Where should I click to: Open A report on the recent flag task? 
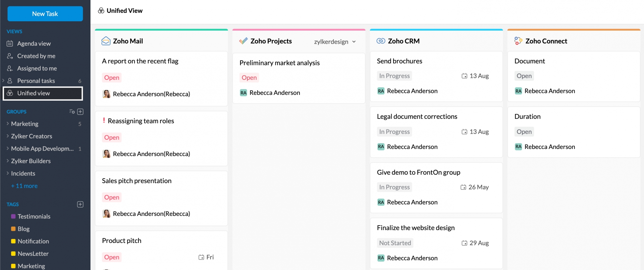pos(161,79)
